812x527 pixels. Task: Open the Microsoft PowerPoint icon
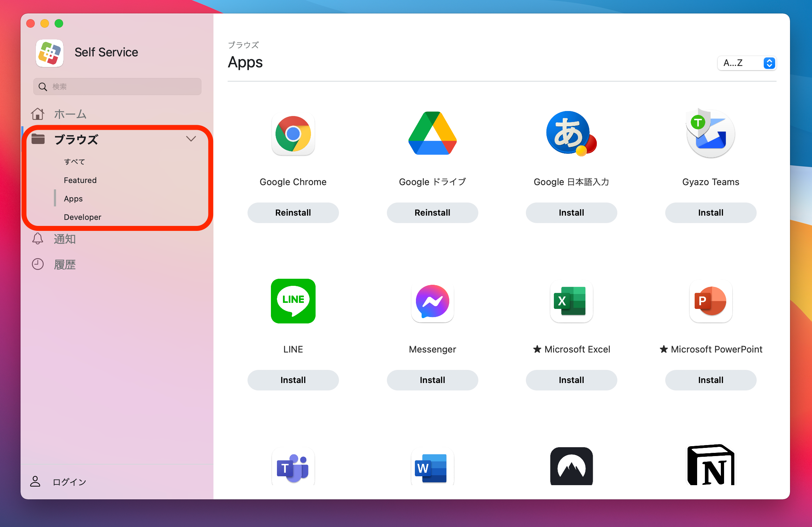tap(710, 301)
